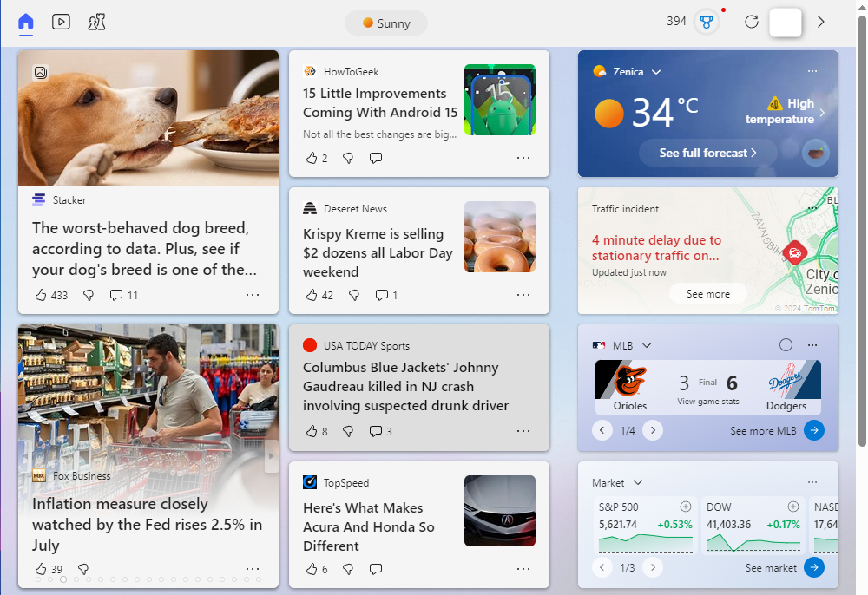Click the See market arrow button

814,567
